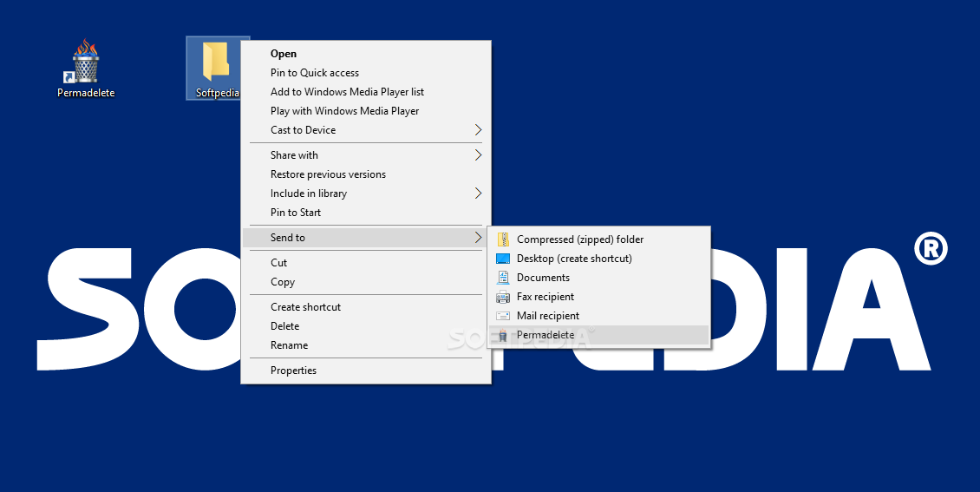Choose Copy from the context menu

pos(366,282)
